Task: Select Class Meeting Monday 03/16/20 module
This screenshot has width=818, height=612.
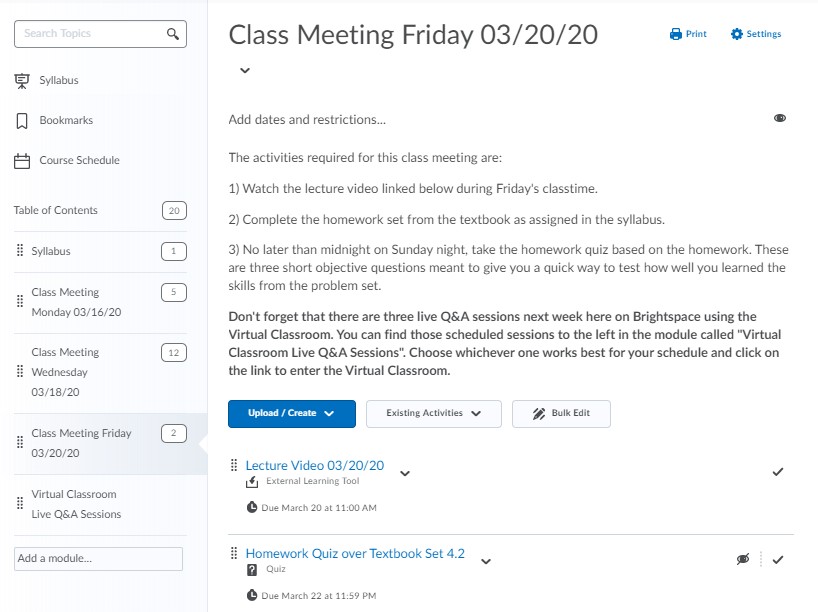Action: [76, 302]
